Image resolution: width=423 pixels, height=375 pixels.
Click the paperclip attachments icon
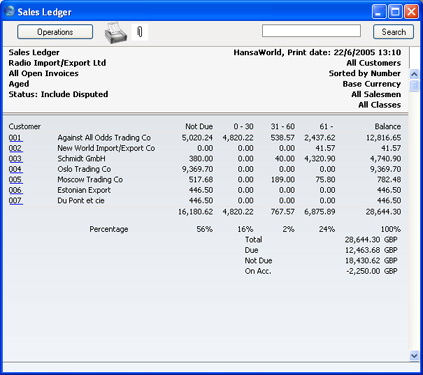[140, 32]
